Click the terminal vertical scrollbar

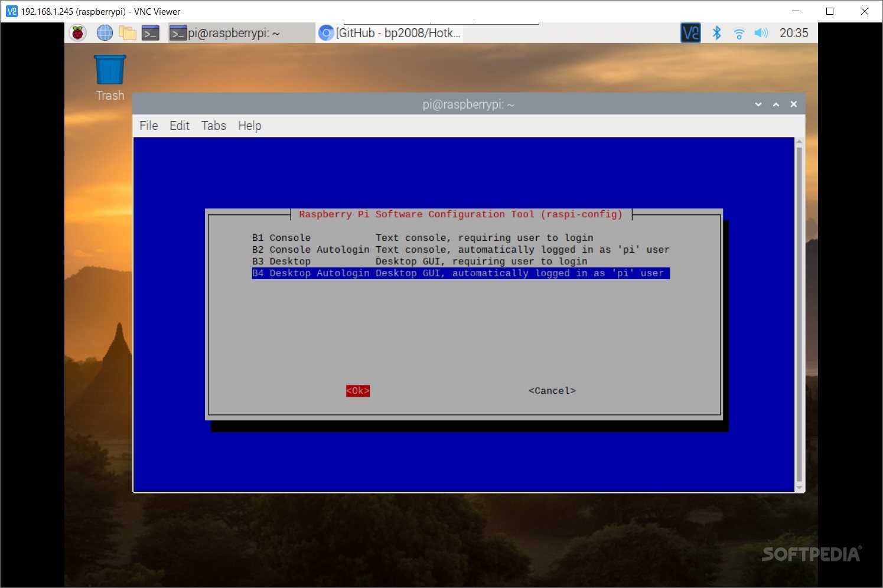[799, 315]
